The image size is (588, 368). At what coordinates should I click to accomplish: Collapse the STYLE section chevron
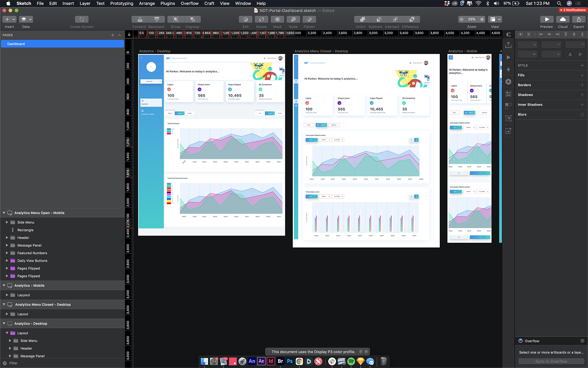point(582,65)
